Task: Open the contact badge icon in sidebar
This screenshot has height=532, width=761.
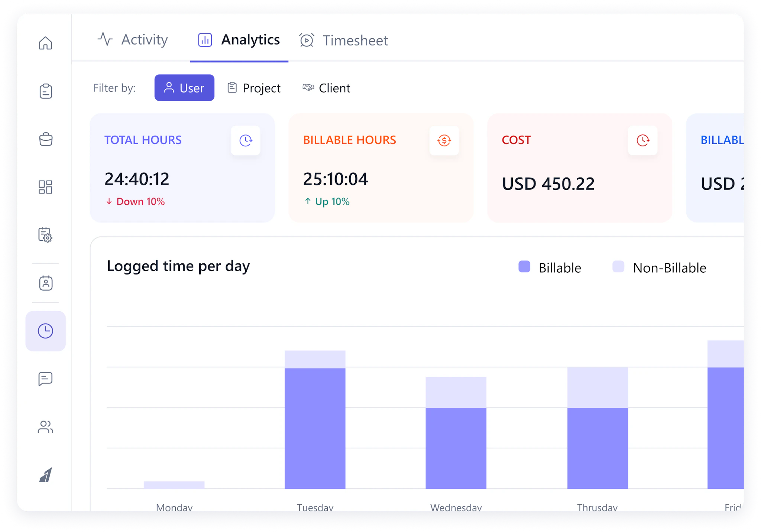Action: pyautogui.click(x=45, y=283)
